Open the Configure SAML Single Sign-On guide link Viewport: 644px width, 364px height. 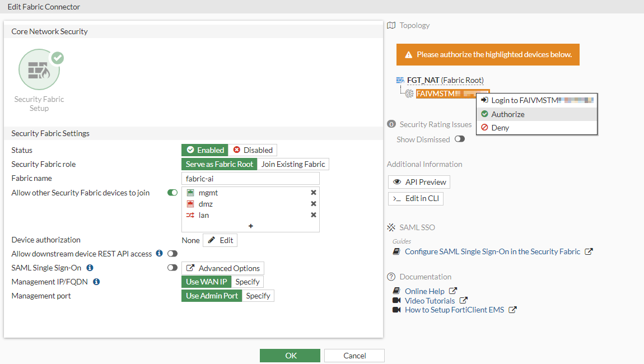492,251
